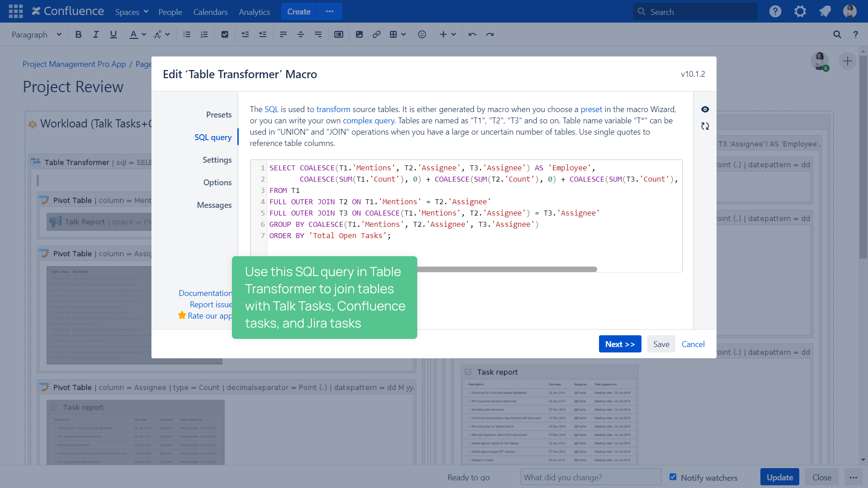Insert a bullet list

click(x=187, y=34)
